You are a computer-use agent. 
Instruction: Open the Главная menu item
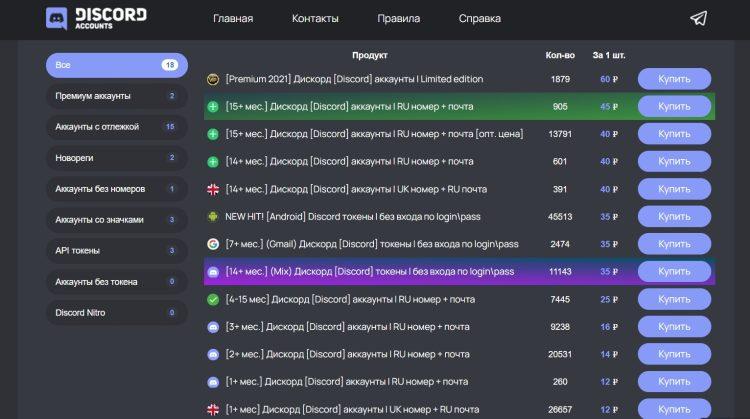[233, 19]
